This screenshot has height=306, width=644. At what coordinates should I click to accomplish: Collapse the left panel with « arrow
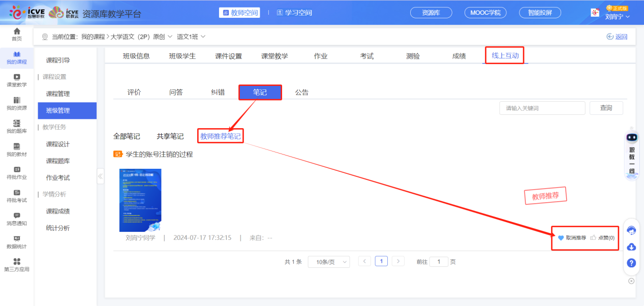pyautogui.click(x=100, y=176)
